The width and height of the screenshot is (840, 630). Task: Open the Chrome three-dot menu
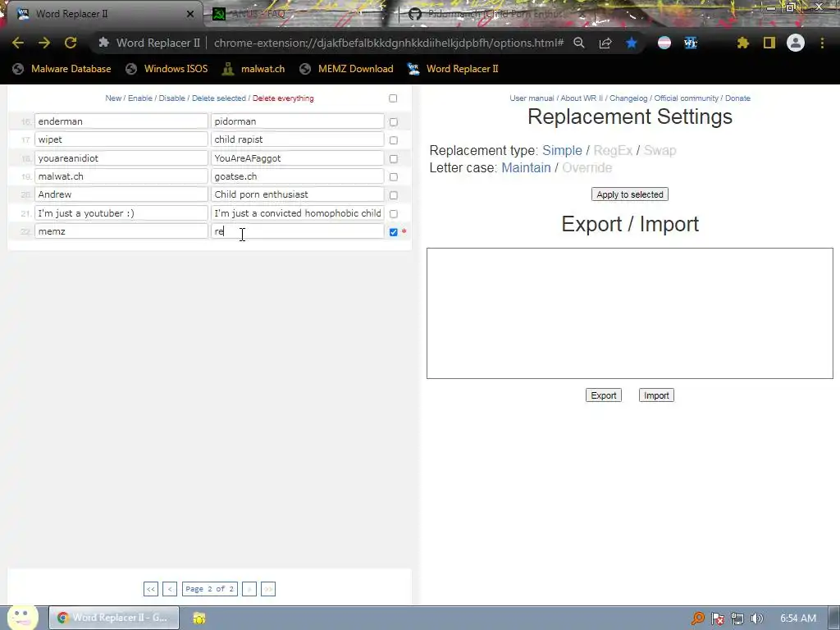pyautogui.click(x=822, y=43)
